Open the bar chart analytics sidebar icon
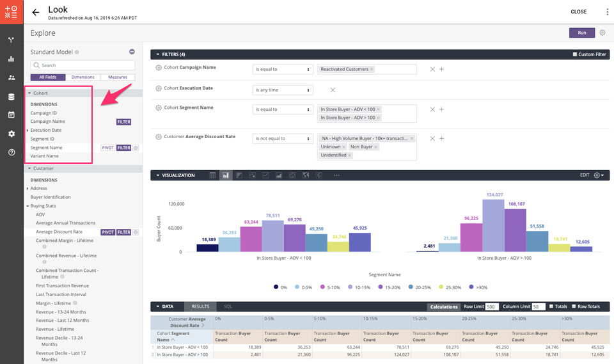 click(12, 59)
